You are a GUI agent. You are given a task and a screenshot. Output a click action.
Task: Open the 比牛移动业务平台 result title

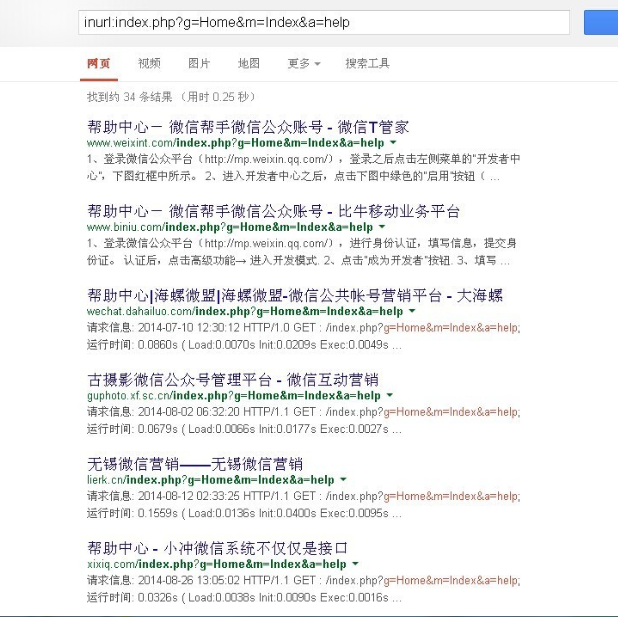274,211
